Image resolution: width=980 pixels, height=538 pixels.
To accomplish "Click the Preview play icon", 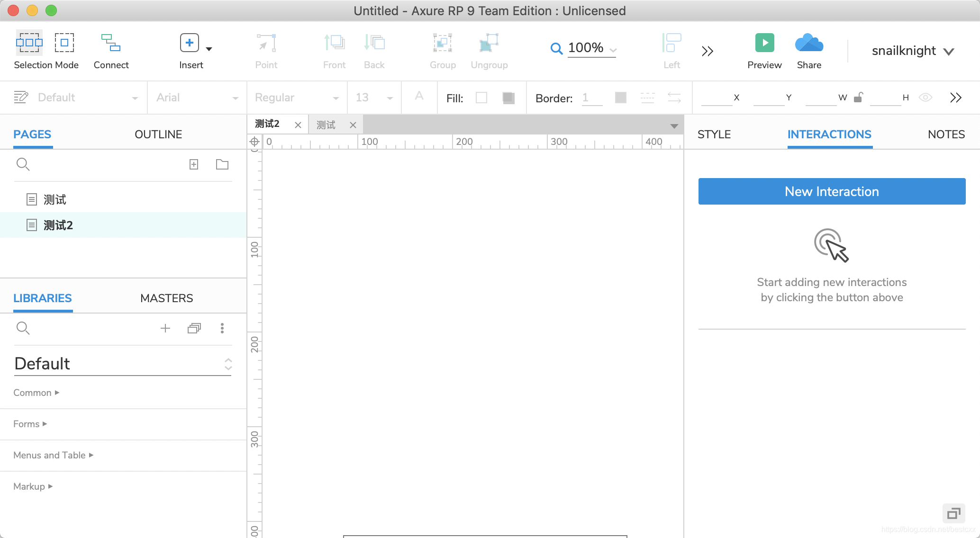I will (x=764, y=43).
